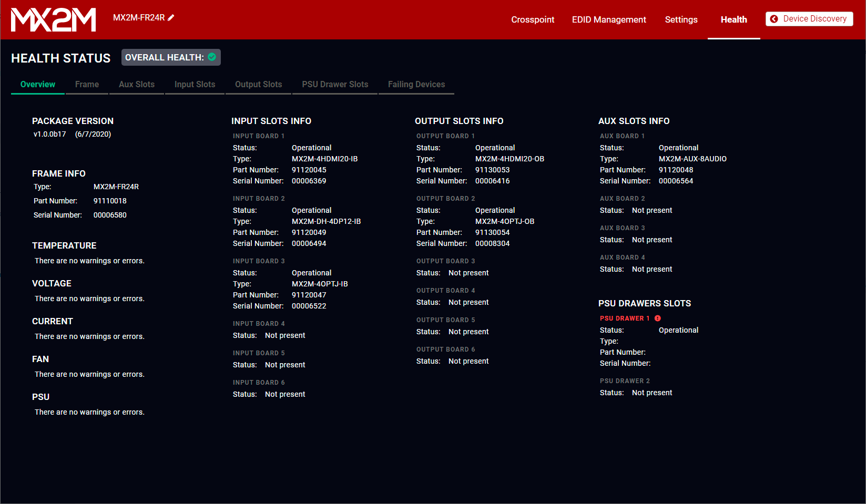Click the package date (6/7/2020)
Viewport: 866px width, 504px height.
pos(93,134)
